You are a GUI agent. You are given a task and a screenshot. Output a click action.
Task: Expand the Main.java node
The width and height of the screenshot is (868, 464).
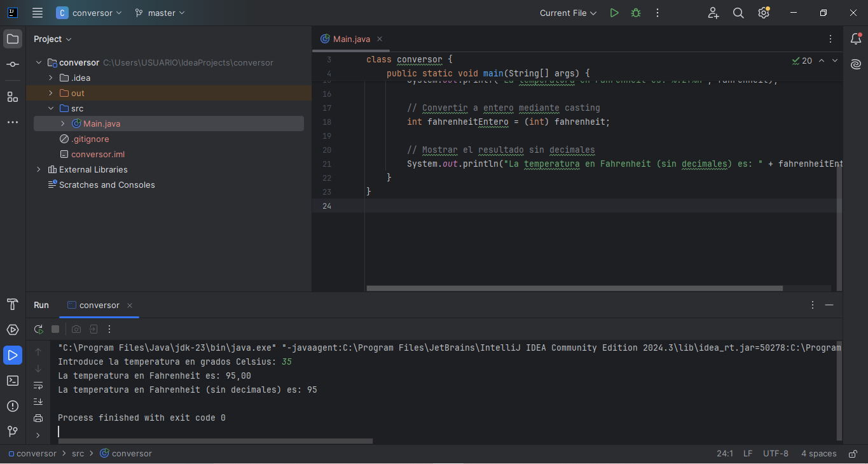63,123
